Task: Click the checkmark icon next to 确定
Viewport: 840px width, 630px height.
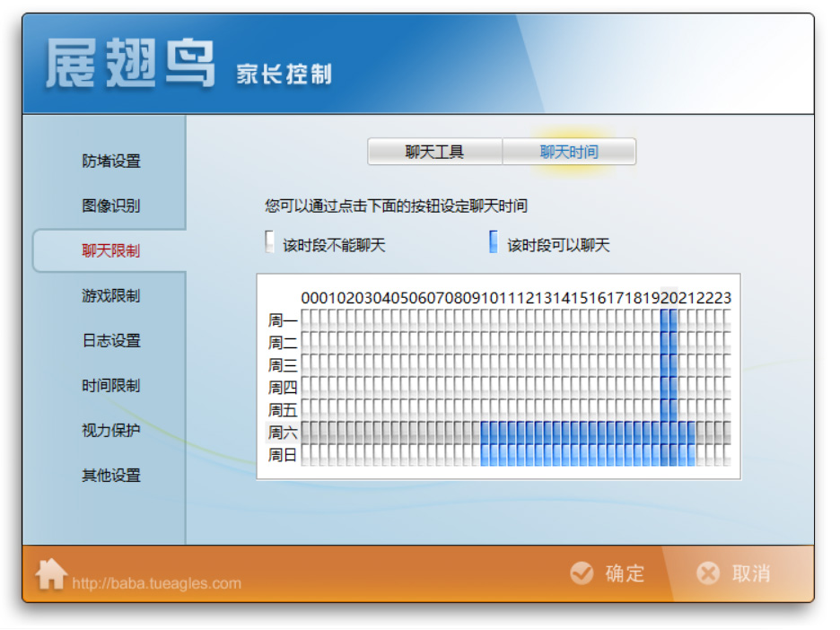Action: coord(582,573)
